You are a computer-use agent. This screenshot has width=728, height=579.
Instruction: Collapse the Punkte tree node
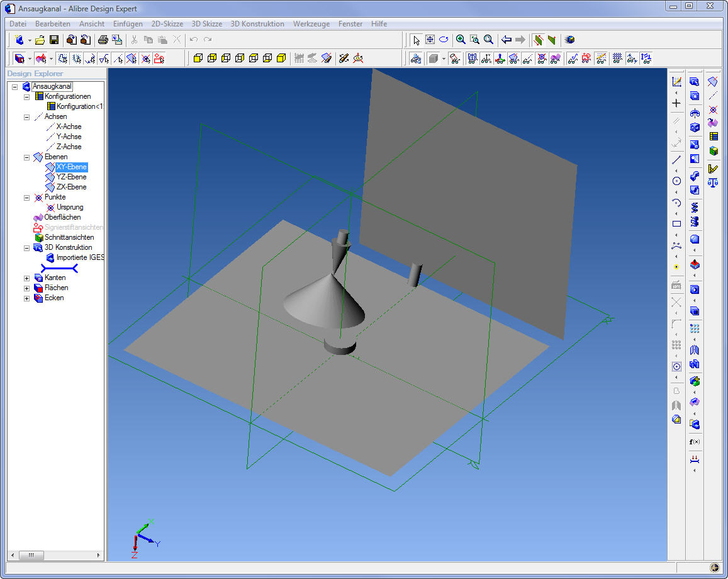pyautogui.click(x=27, y=198)
